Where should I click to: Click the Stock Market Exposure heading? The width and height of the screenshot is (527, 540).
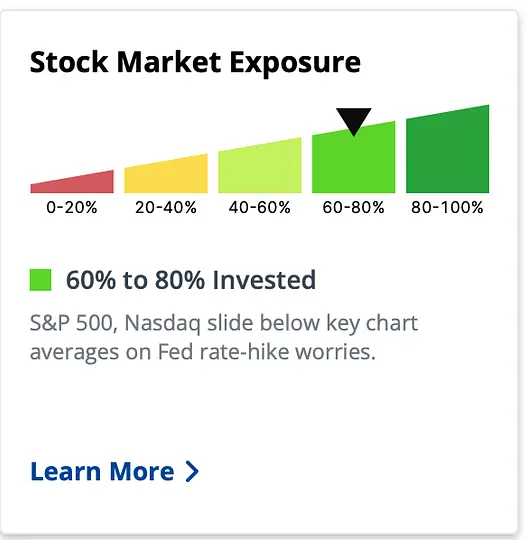point(195,62)
